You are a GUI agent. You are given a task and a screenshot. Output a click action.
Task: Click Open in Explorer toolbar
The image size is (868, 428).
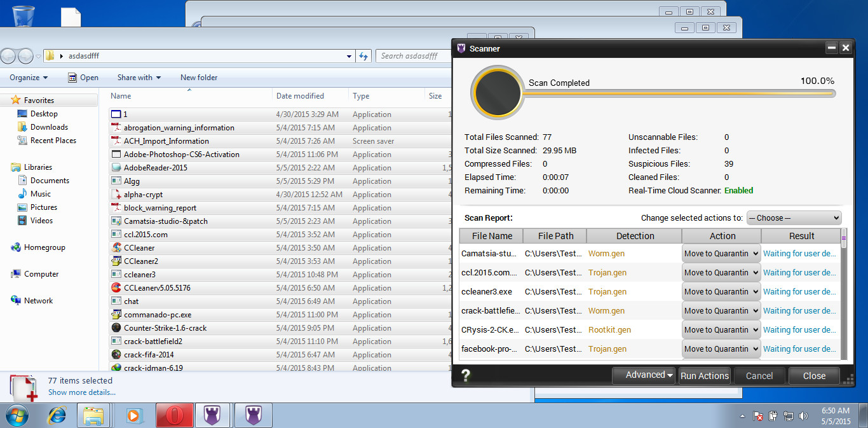(x=83, y=78)
